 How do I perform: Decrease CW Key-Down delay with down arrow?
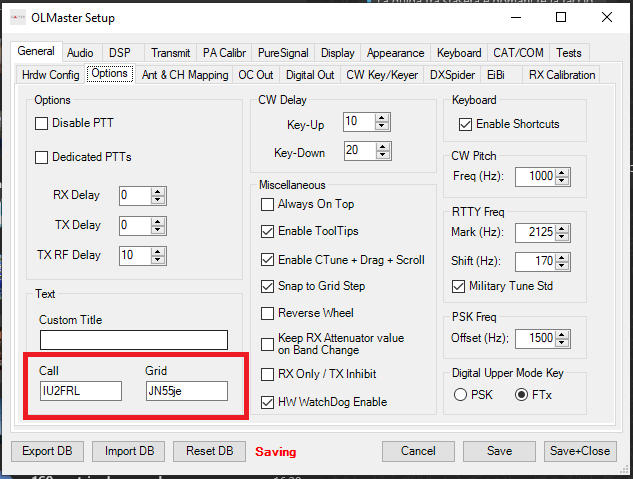[x=382, y=155]
